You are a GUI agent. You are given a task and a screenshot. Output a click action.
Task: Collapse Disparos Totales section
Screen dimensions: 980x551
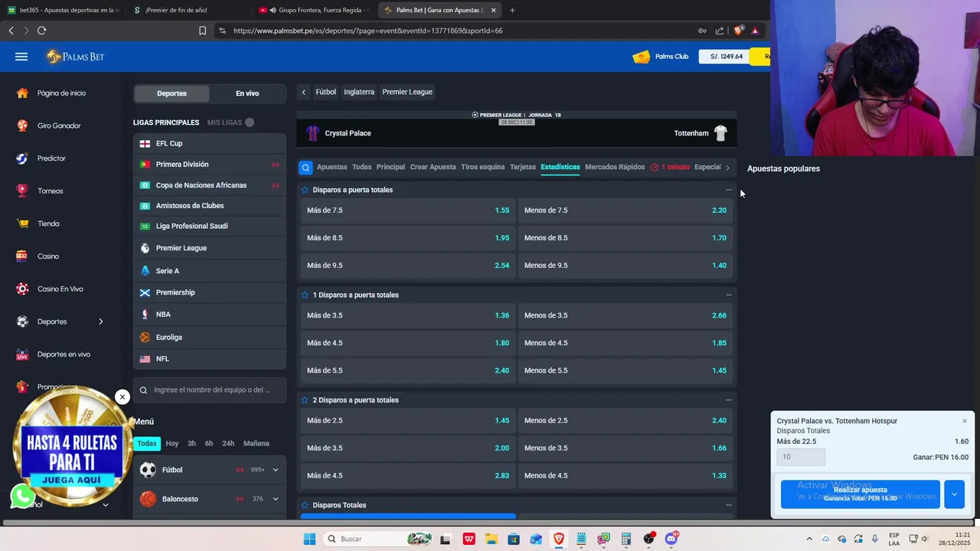728,505
